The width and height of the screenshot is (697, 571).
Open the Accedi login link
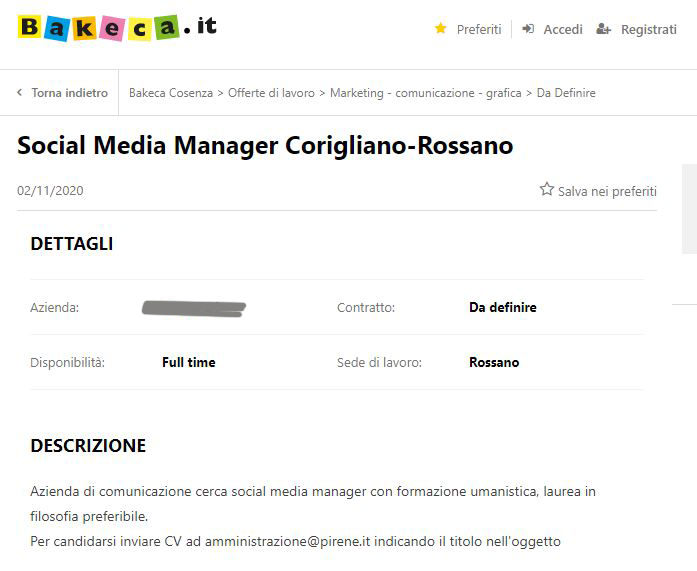click(562, 29)
